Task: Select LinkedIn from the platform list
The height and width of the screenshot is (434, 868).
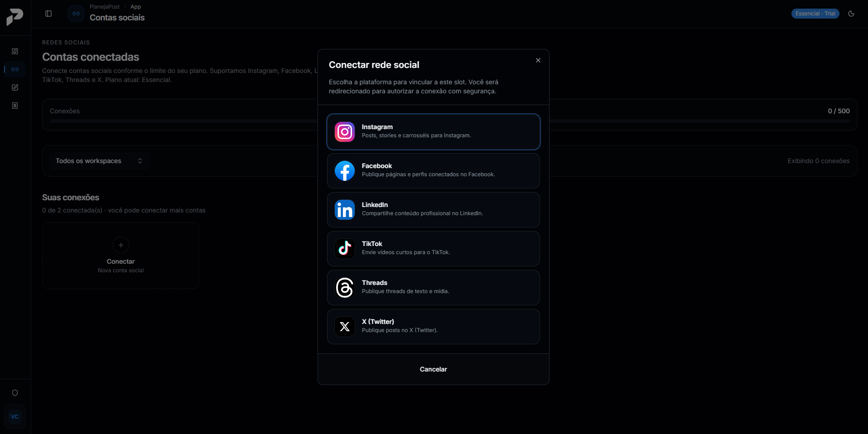Action: click(x=434, y=210)
